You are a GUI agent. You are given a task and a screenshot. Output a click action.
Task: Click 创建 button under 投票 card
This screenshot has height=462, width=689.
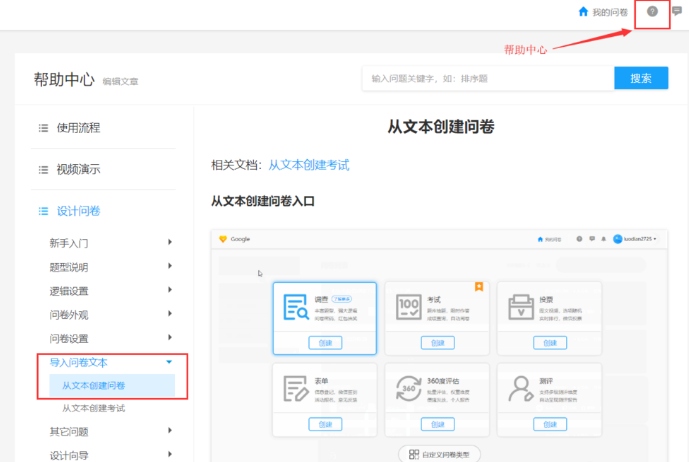[550, 343]
